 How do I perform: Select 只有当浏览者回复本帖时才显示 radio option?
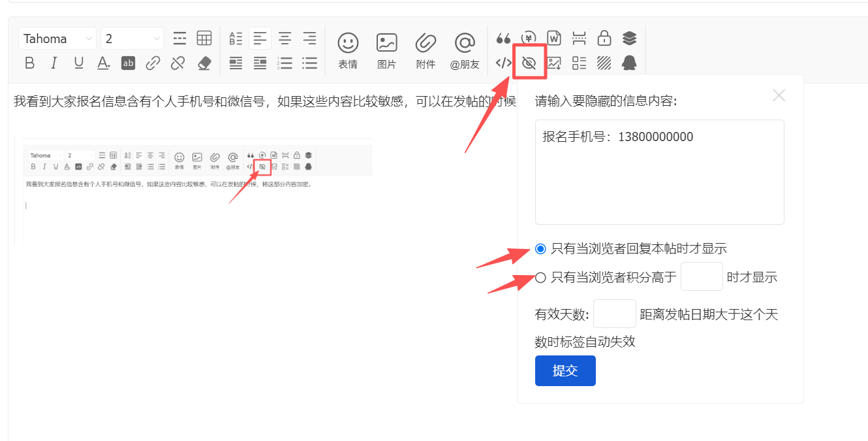[540, 249]
